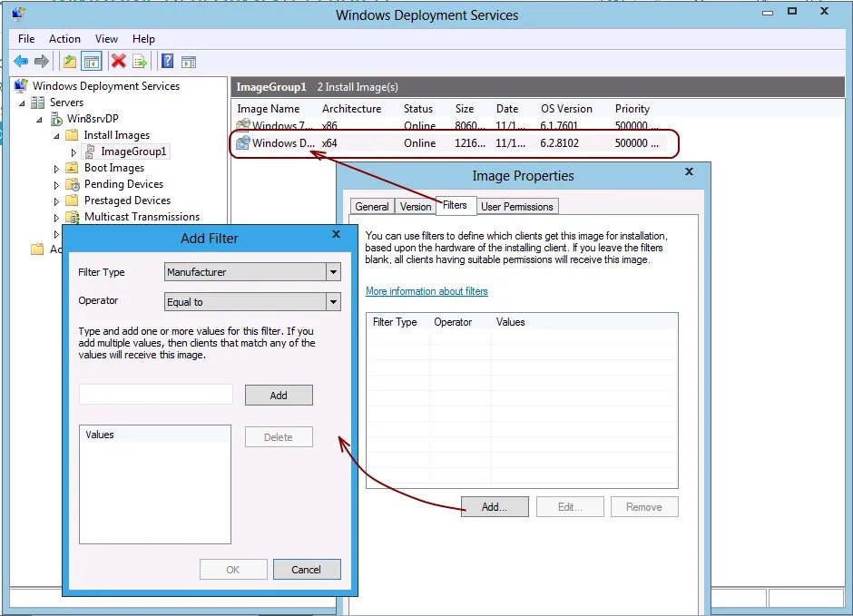
Task: Click Add... in Image Properties
Action: coord(495,507)
